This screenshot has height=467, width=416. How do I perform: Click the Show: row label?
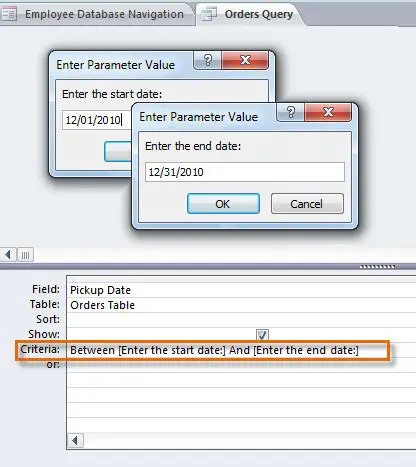click(44, 334)
